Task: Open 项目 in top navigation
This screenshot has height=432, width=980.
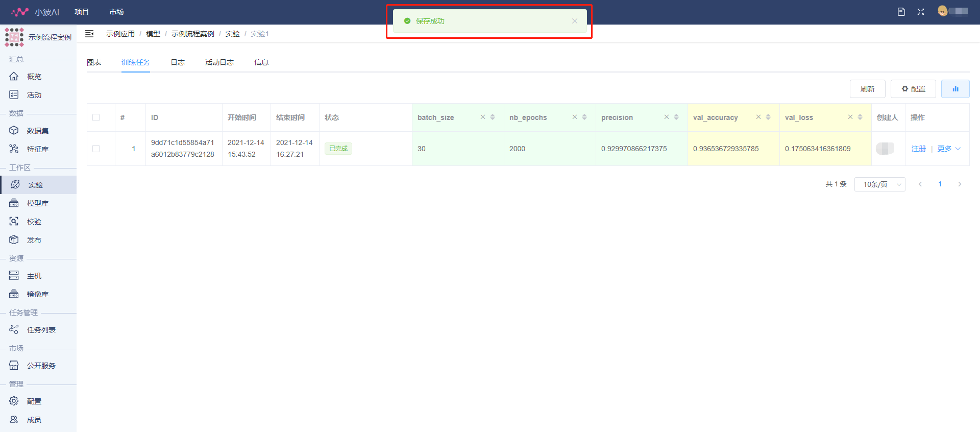Action: click(82, 12)
